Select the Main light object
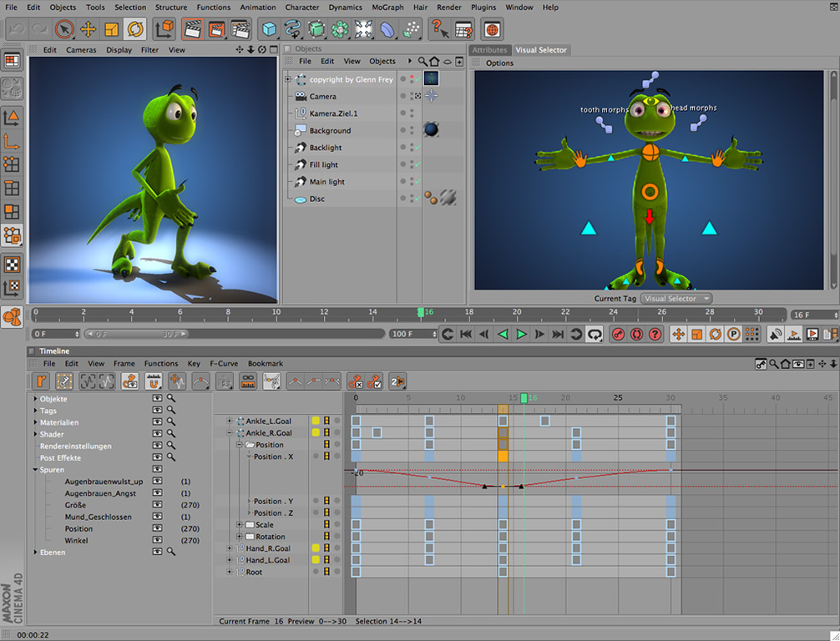The height and width of the screenshot is (641, 840). [326, 182]
